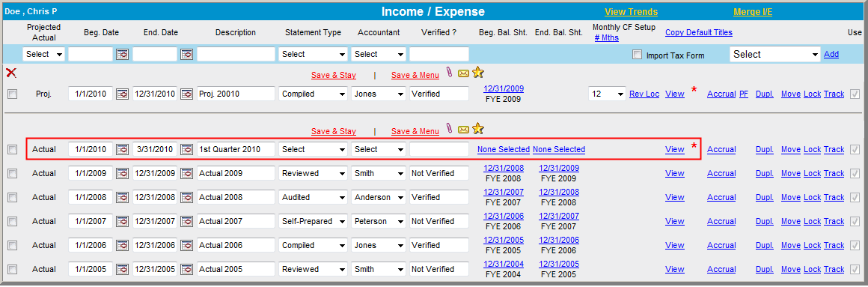Open Beg. Date calendar for Actual 2005 row
The width and height of the screenshot is (868, 287).
click(x=122, y=269)
